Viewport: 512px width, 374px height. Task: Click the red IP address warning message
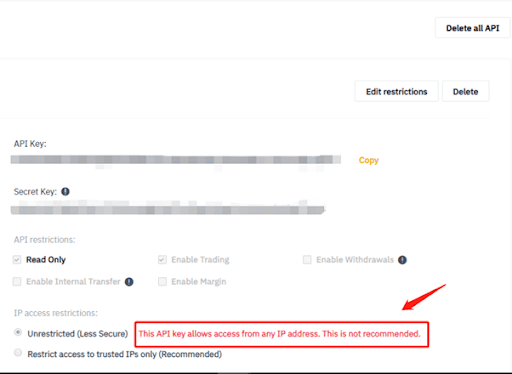(279, 334)
